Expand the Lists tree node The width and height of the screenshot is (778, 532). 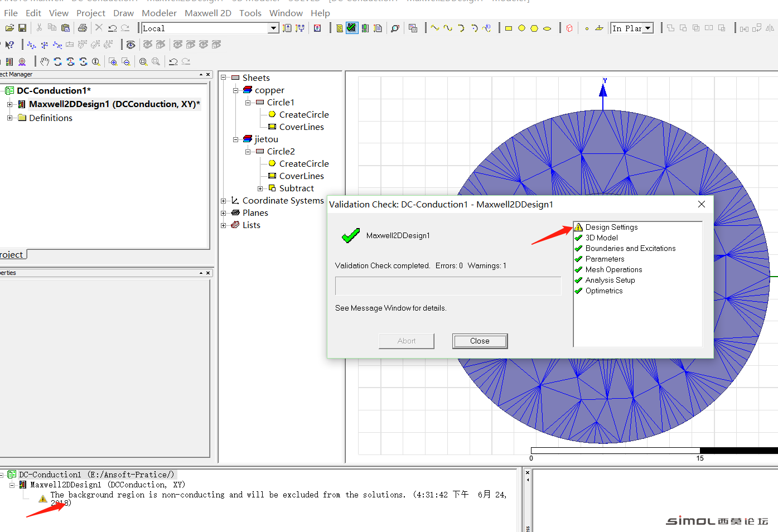[224, 225]
